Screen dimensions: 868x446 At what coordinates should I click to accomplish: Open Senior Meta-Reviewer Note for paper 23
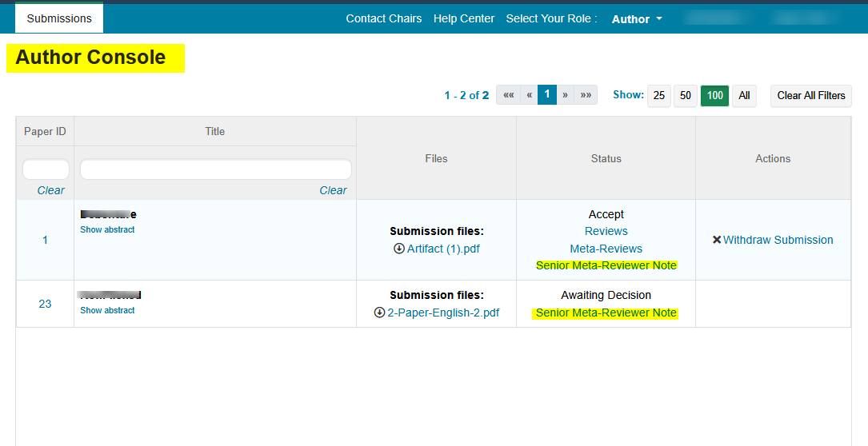pos(606,313)
